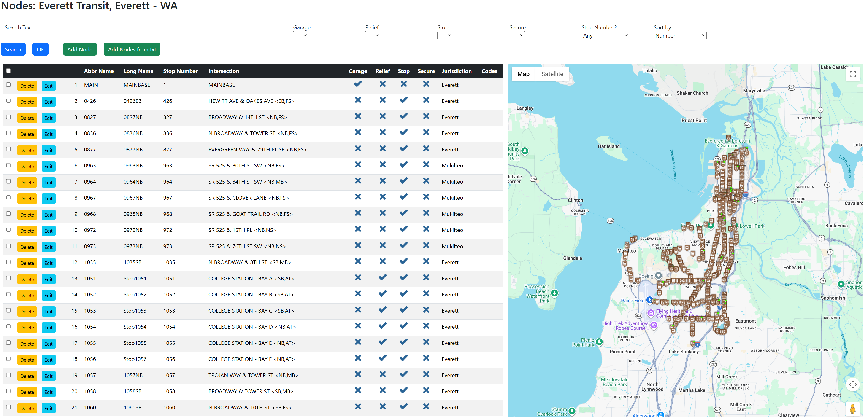Viewport: 868px width, 417px height.
Task: Click the Stop checkmark on the 0426 row
Action: 403,100
